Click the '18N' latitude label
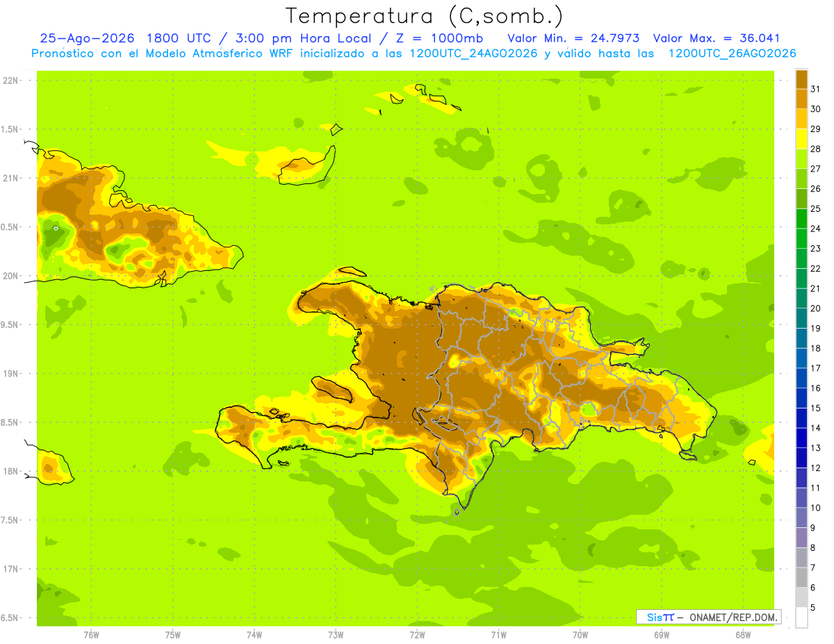This screenshot has width=834, height=644. point(10,471)
